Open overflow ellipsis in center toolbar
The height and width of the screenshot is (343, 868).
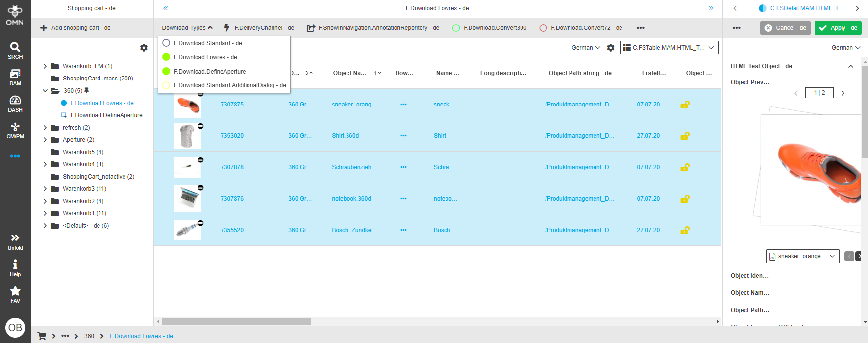point(640,28)
